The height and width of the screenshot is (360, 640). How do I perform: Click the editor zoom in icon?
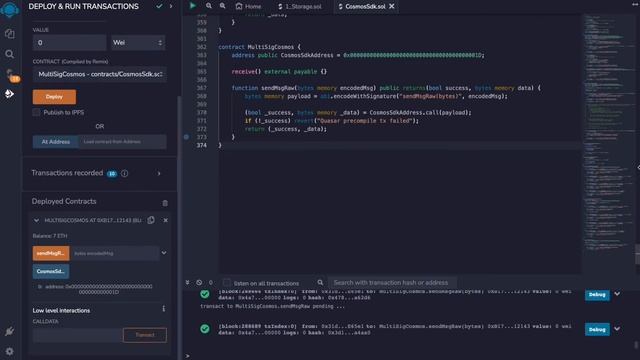222,6
